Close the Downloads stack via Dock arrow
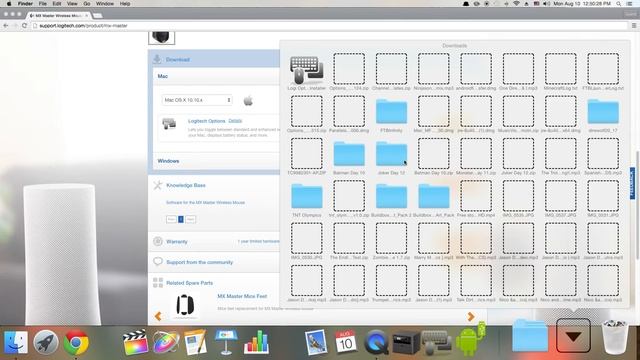 click(x=573, y=336)
